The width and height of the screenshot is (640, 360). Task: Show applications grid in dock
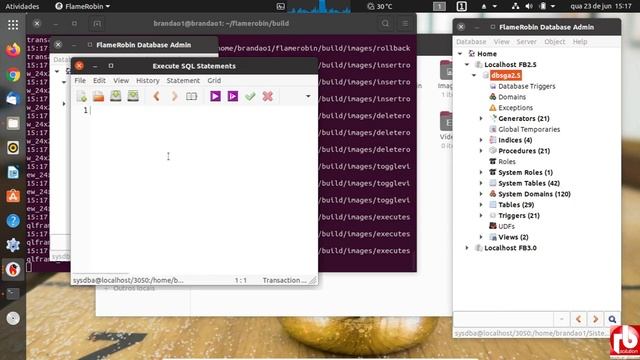(13, 25)
